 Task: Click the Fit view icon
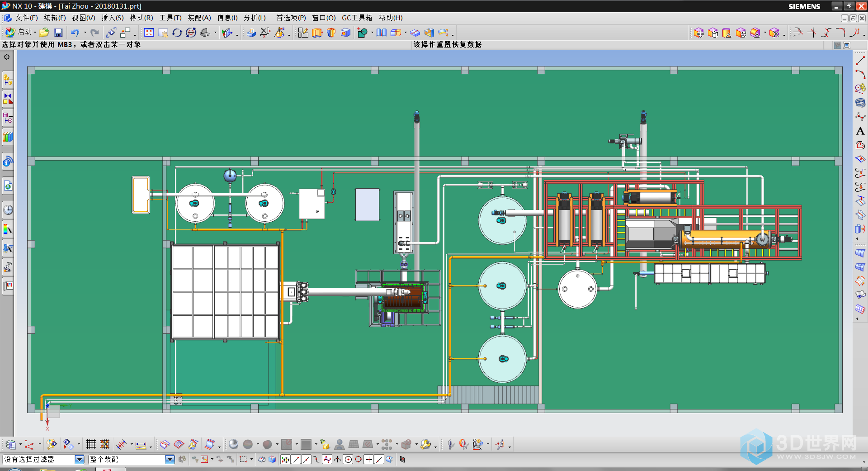149,33
